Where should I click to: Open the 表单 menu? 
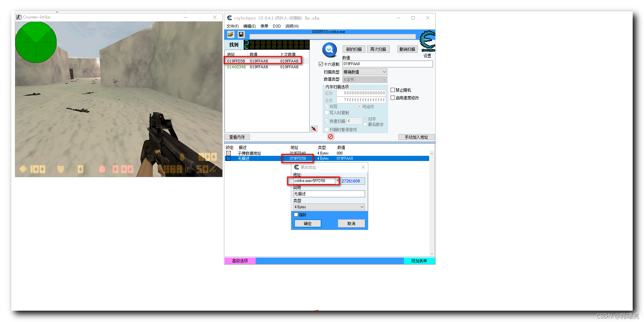click(x=264, y=26)
